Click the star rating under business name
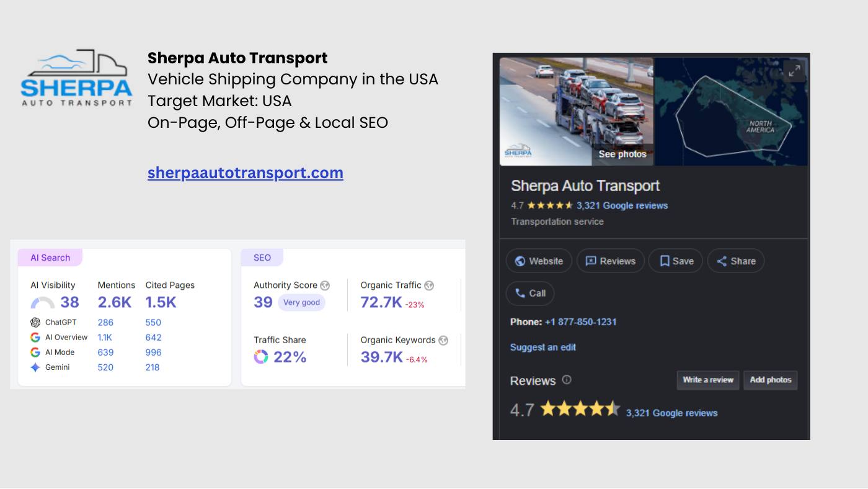This screenshot has height=489, width=868. point(550,205)
